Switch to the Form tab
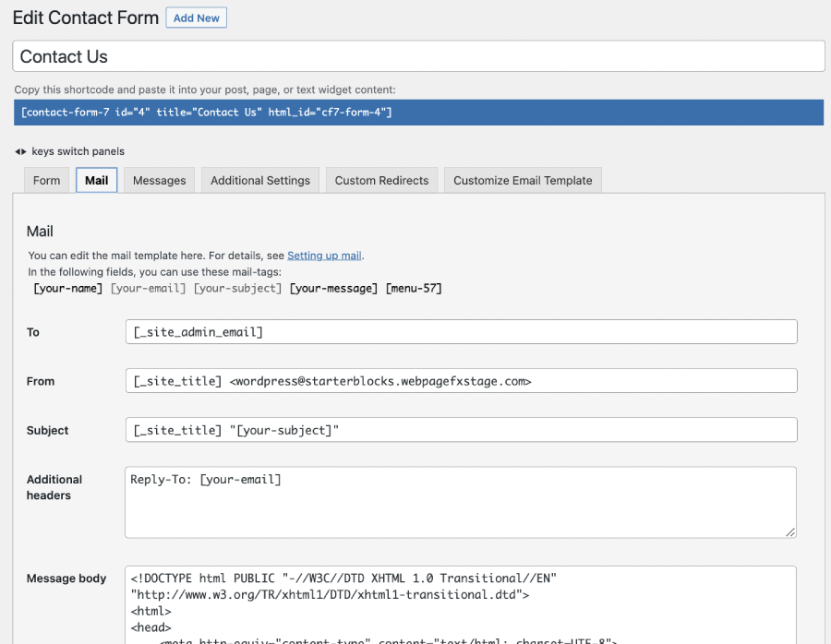 click(x=46, y=180)
